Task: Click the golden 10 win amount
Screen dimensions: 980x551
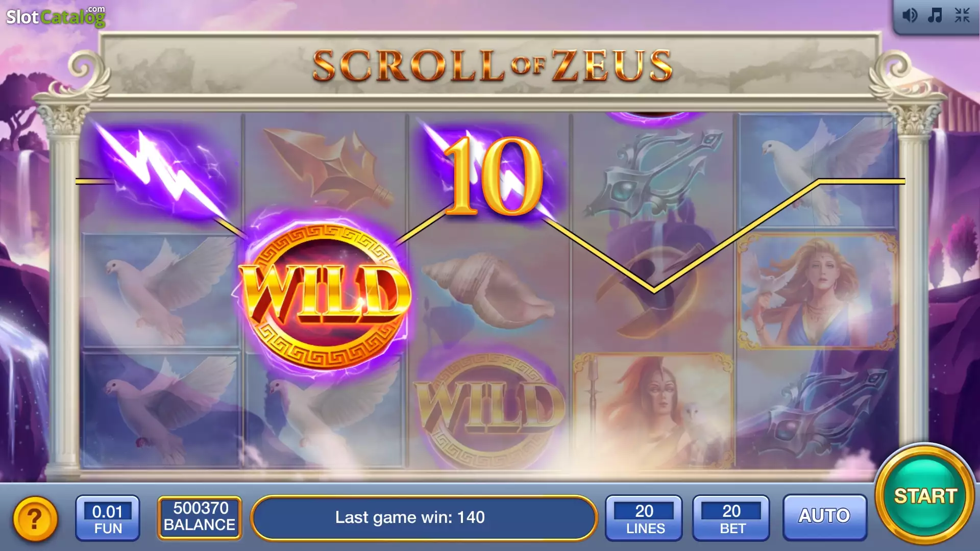Action: click(x=493, y=176)
